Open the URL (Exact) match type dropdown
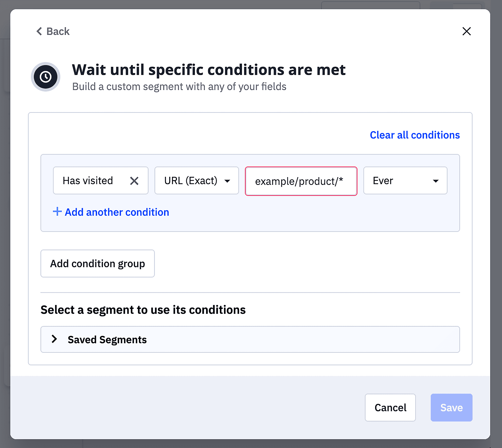This screenshot has height=448, width=502. coord(191,181)
